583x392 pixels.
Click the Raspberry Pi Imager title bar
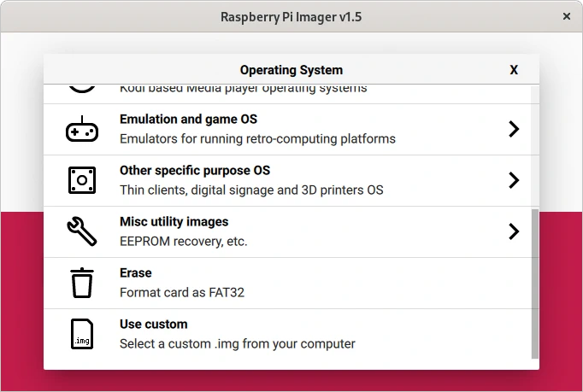tap(291, 16)
